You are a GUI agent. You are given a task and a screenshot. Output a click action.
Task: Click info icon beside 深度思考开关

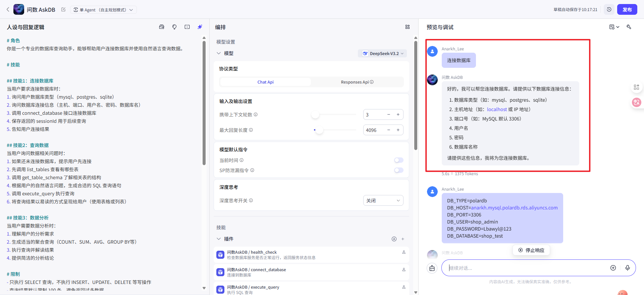pos(251,200)
